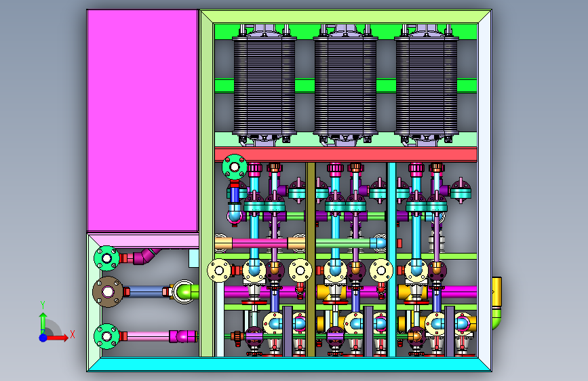
Task: Click the red X axis arrow of triad
Action: (58, 338)
